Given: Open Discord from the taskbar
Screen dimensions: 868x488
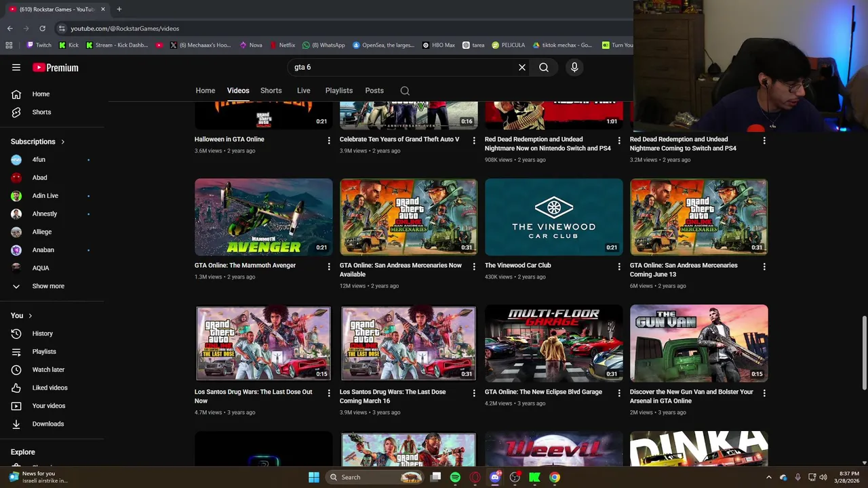Looking at the screenshot, I should (x=495, y=477).
